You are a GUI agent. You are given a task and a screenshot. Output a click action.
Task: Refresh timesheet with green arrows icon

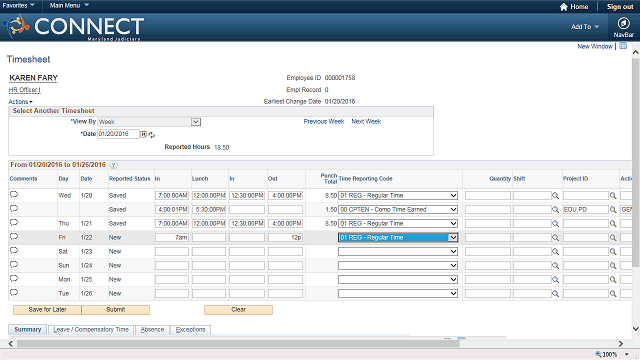[x=152, y=135]
